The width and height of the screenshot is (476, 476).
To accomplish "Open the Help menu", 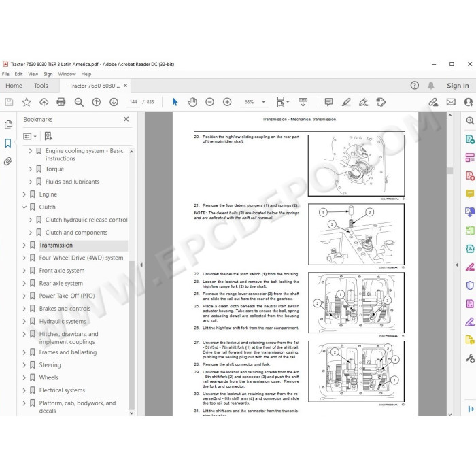I will click(x=86, y=74).
